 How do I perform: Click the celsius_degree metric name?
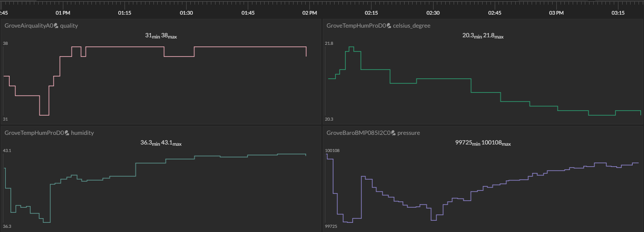[x=412, y=26]
